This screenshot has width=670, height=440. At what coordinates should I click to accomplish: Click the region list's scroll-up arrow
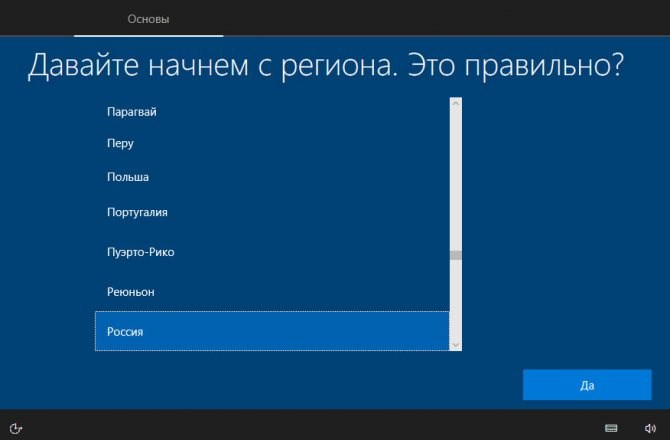(x=455, y=103)
